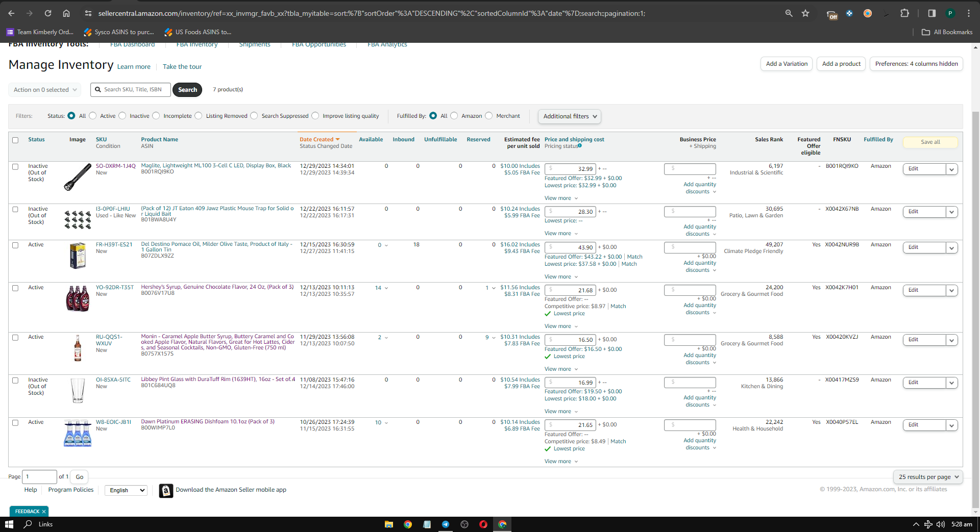The height and width of the screenshot is (532, 980).
Task: Open the FBA Dashboard tab
Action: tap(132, 44)
